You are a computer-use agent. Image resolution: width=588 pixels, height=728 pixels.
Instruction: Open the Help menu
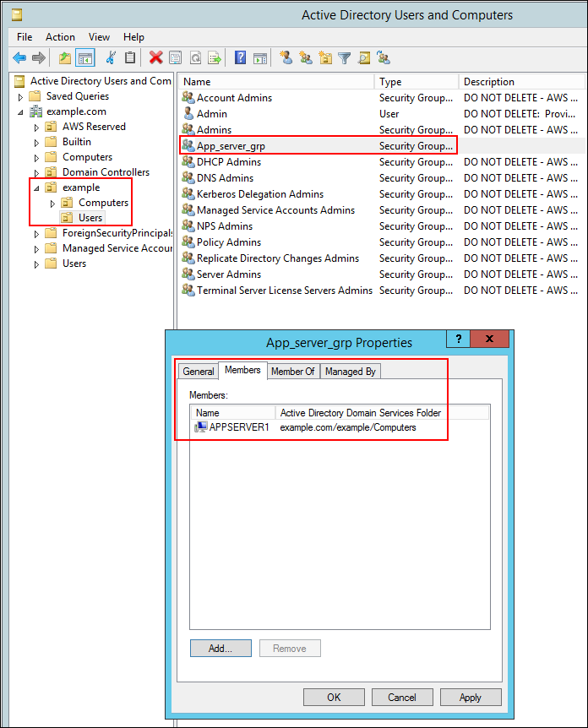click(x=133, y=37)
